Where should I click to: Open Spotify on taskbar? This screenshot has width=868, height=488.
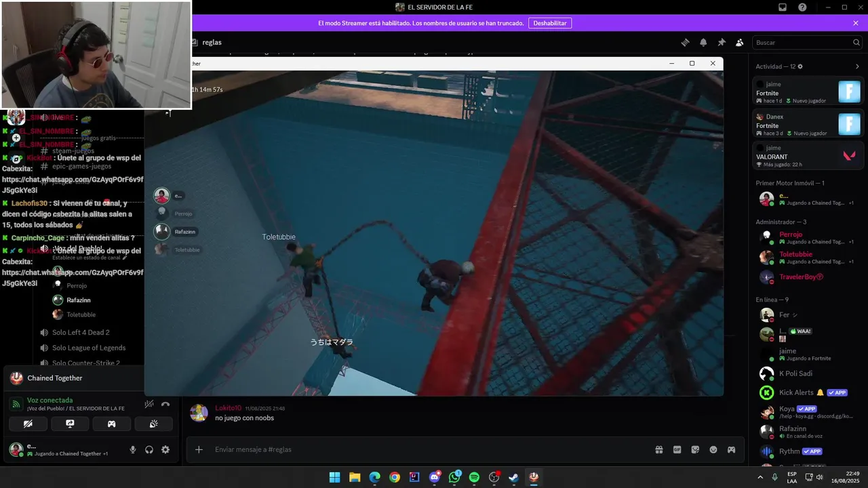(x=474, y=477)
